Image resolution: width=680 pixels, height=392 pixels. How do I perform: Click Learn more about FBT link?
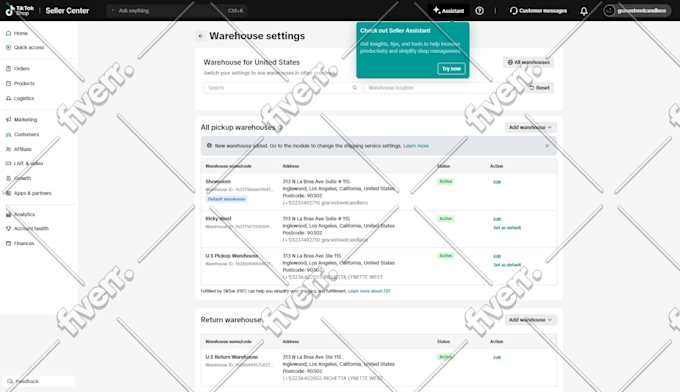pos(369,291)
